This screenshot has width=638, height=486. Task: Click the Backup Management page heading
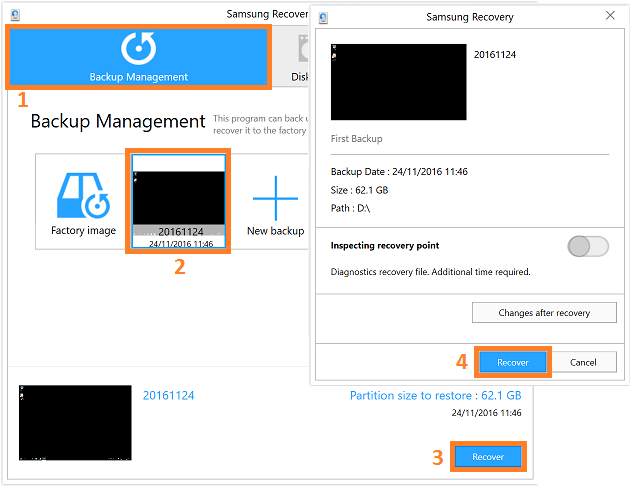[x=118, y=121]
